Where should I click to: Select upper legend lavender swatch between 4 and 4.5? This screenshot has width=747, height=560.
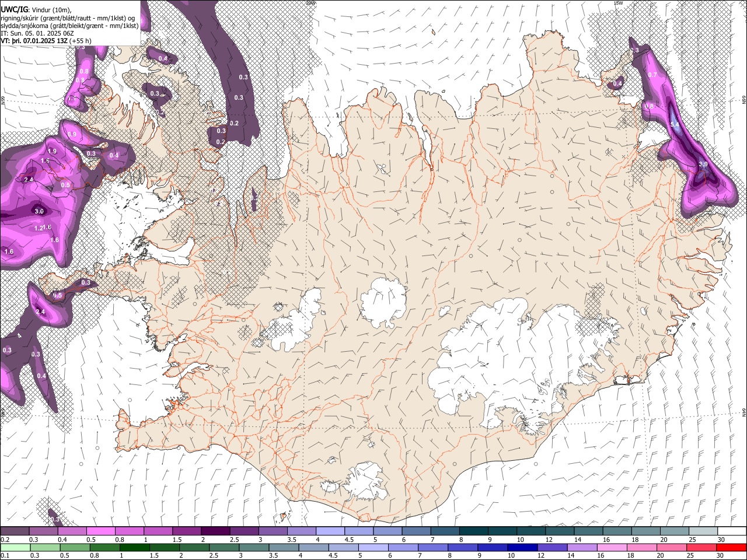330,531
